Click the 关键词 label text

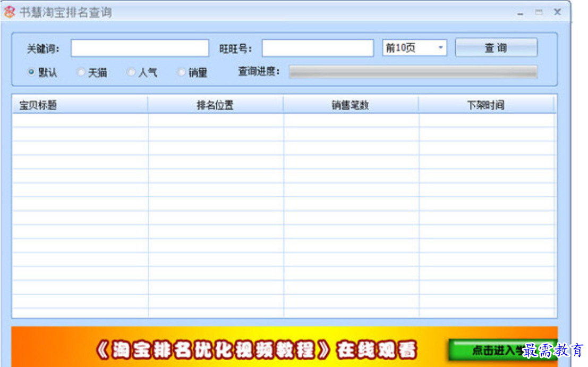pos(43,49)
